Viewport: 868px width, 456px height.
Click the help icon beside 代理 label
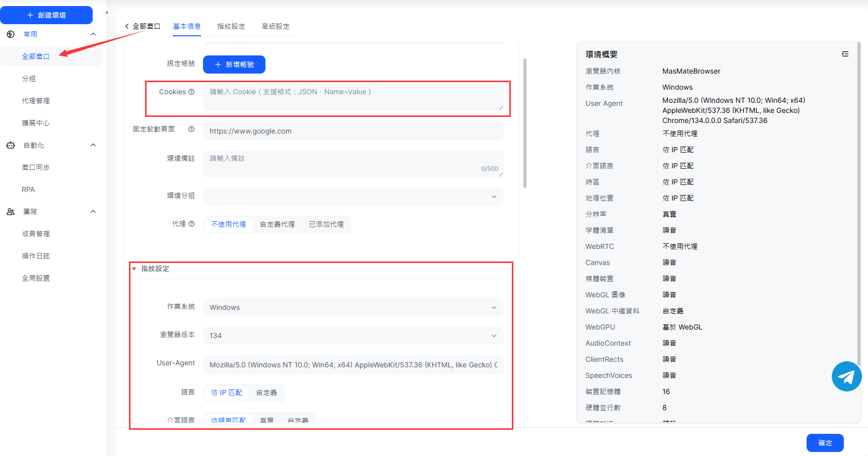click(x=191, y=224)
